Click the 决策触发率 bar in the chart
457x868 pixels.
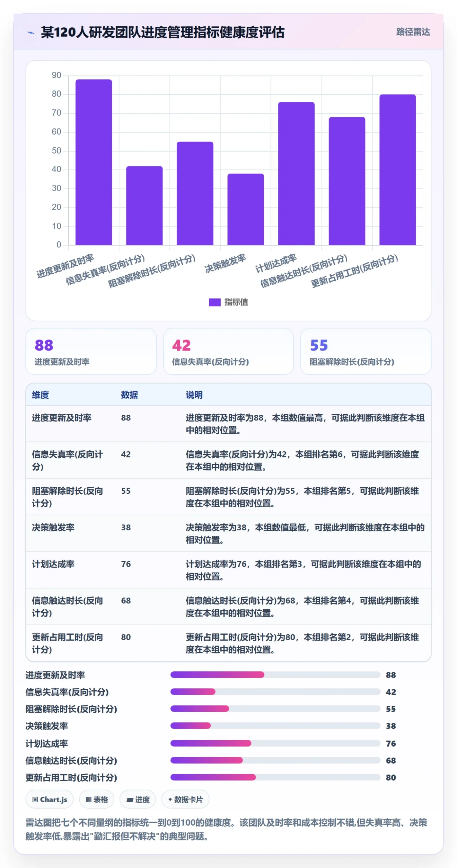tap(245, 209)
